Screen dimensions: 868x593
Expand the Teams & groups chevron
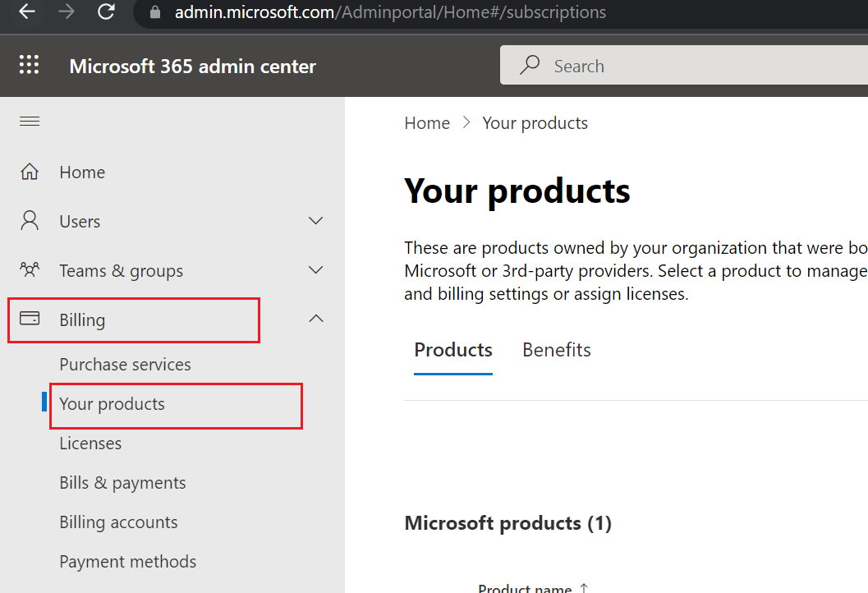pyautogui.click(x=315, y=270)
